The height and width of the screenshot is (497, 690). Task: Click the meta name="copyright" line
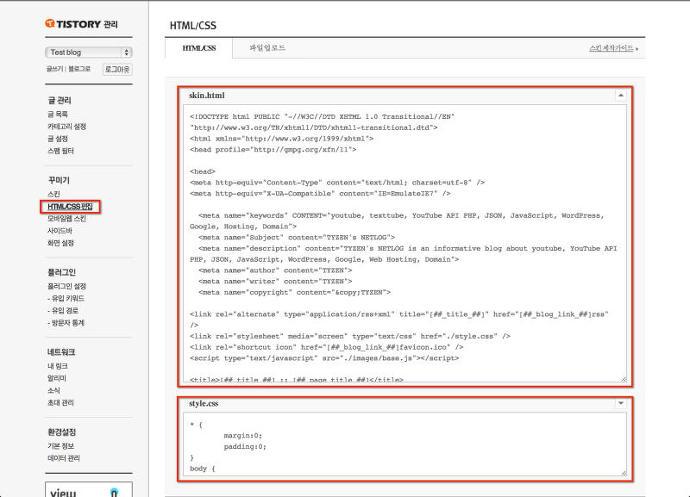click(x=294, y=292)
